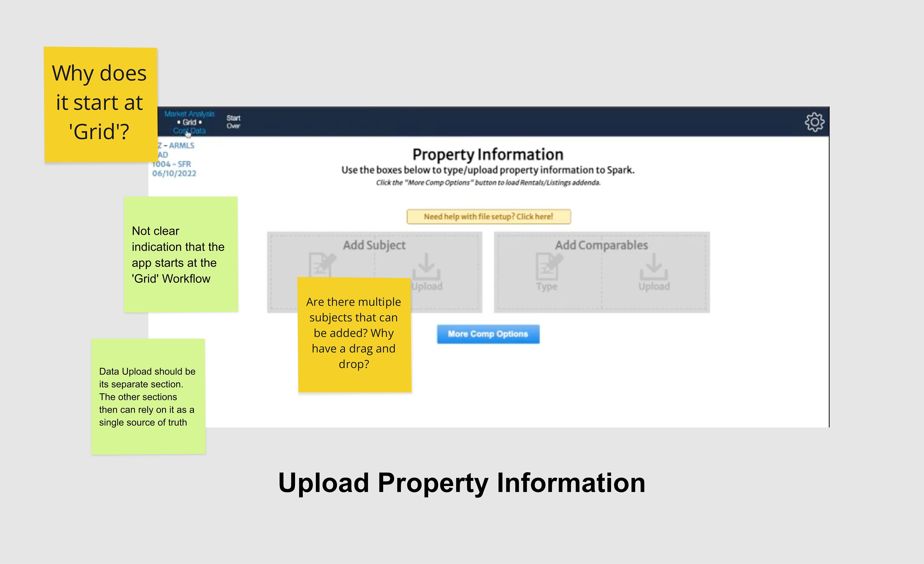Select the 'Why does it start at Grid' sticky note

[x=100, y=104]
